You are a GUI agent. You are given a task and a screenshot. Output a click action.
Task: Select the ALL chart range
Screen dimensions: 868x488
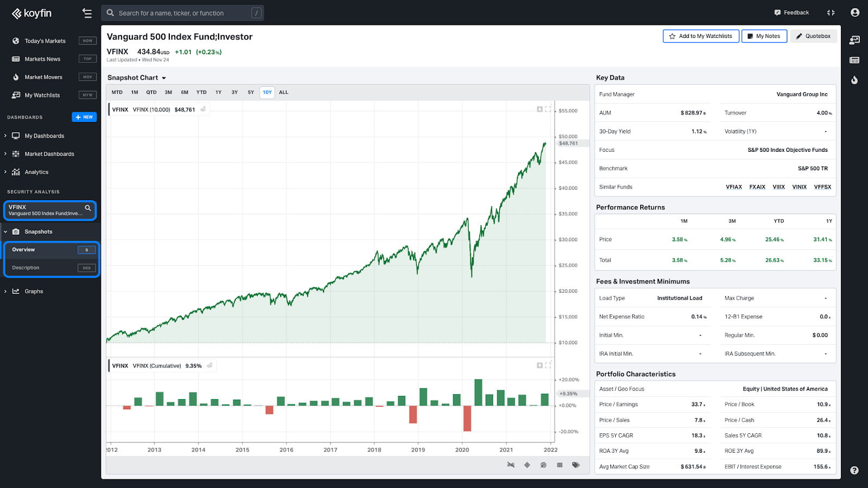click(x=284, y=92)
